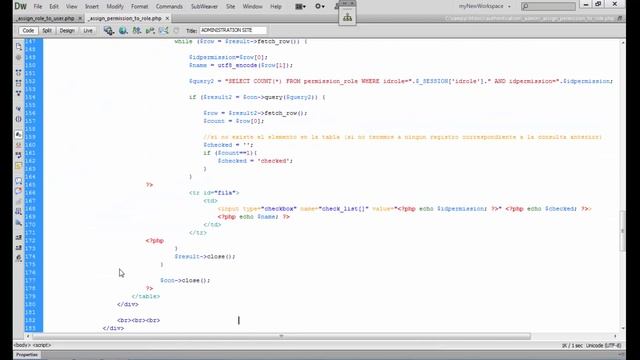640x360 pixels.
Task: Open the Window menu
Action: click(253, 7)
